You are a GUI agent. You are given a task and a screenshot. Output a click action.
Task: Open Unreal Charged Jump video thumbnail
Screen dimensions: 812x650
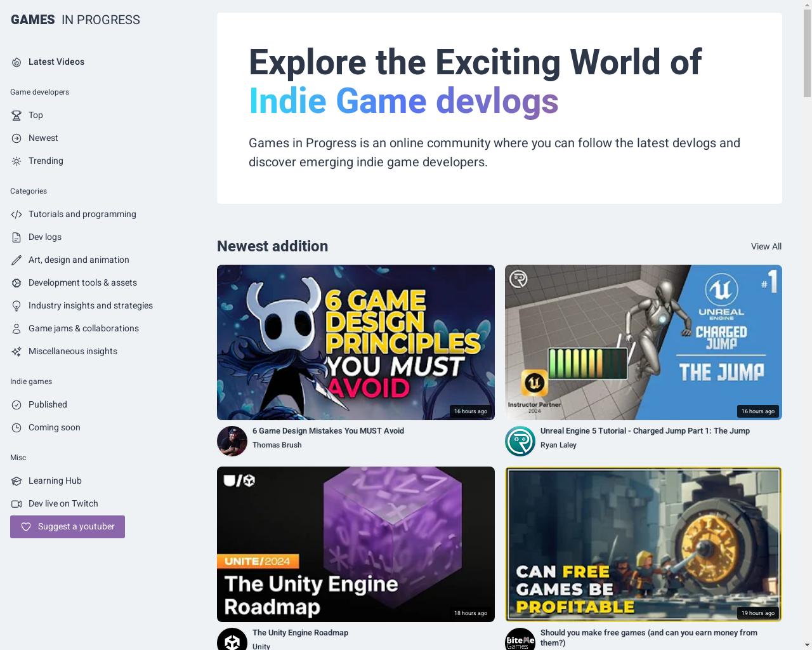(x=643, y=342)
